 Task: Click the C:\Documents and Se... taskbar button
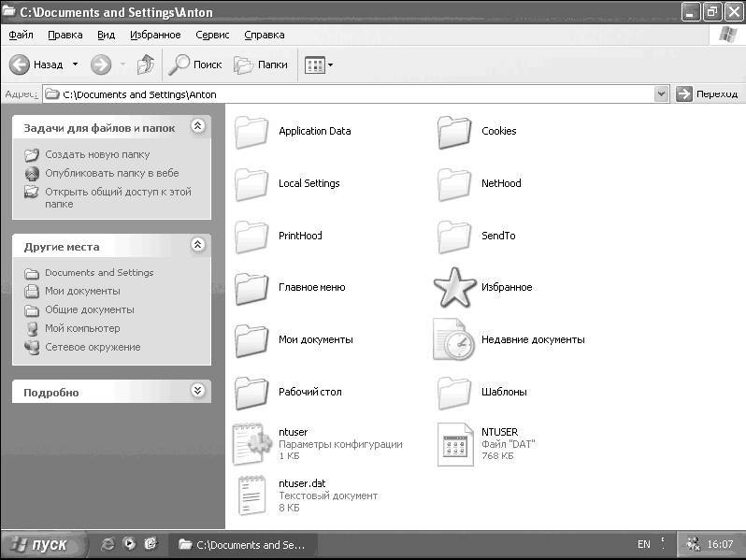click(242, 544)
